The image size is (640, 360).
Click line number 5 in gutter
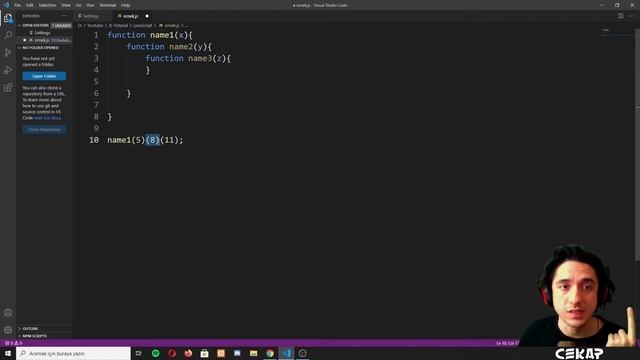96,82
